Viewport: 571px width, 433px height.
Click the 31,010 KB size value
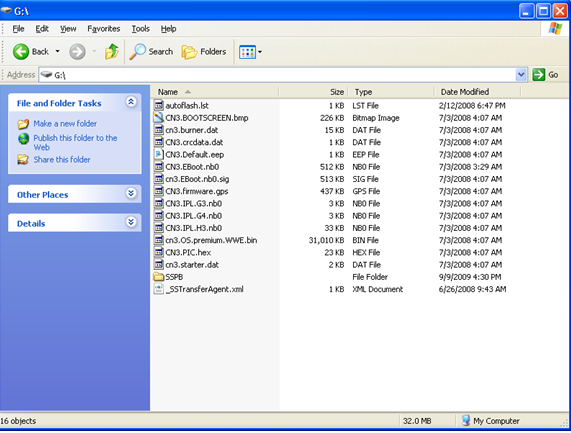(x=326, y=240)
